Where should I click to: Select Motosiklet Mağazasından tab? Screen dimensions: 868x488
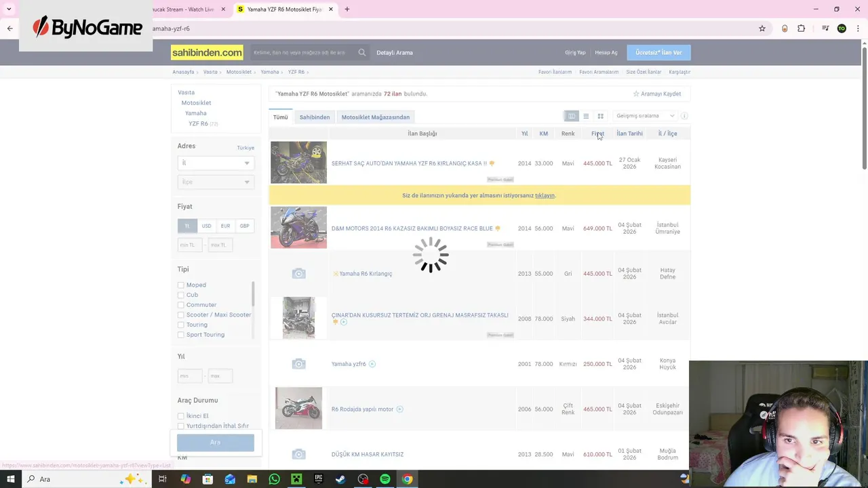[x=376, y=117]
